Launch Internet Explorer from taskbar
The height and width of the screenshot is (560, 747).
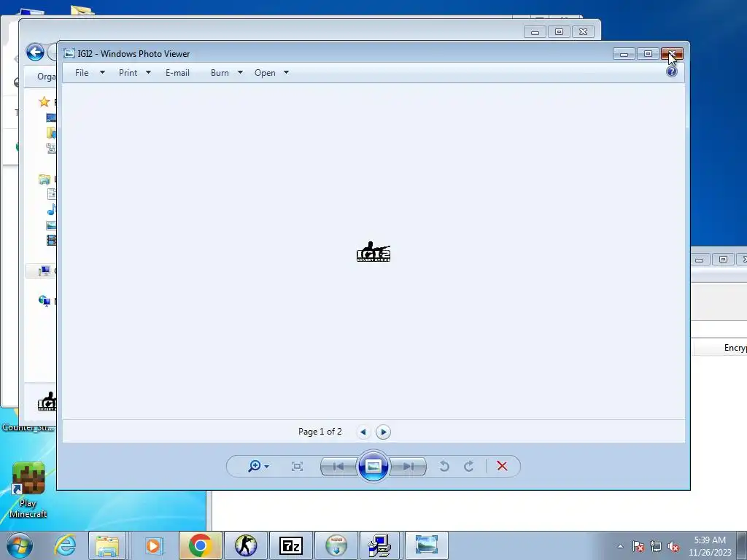65,545
